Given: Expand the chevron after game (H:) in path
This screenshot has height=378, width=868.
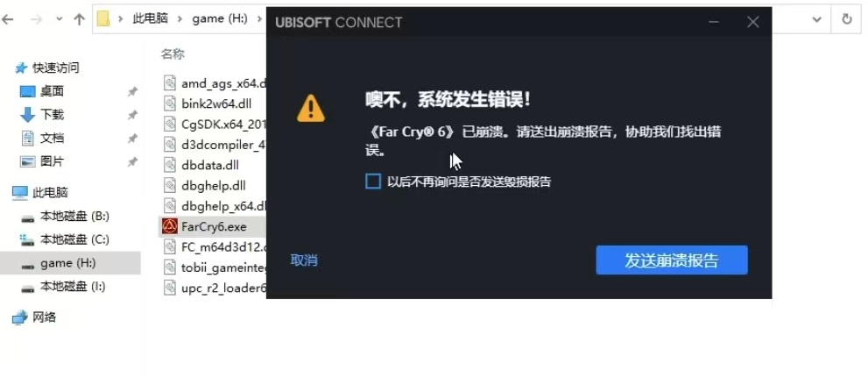Looking at the screenshot, I should point(259,19).
